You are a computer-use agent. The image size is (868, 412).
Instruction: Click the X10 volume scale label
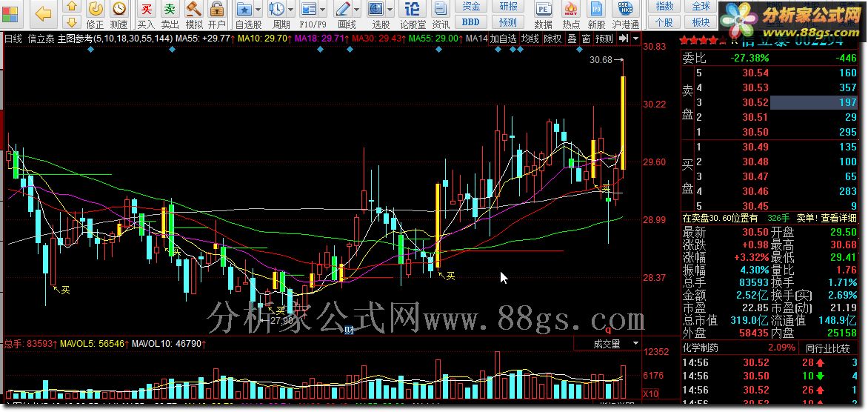(x=650, y=393)
